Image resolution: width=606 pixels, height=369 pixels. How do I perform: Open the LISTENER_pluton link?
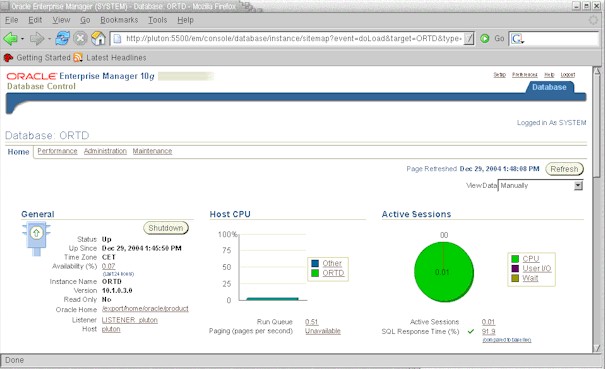(x=129, y=320)
